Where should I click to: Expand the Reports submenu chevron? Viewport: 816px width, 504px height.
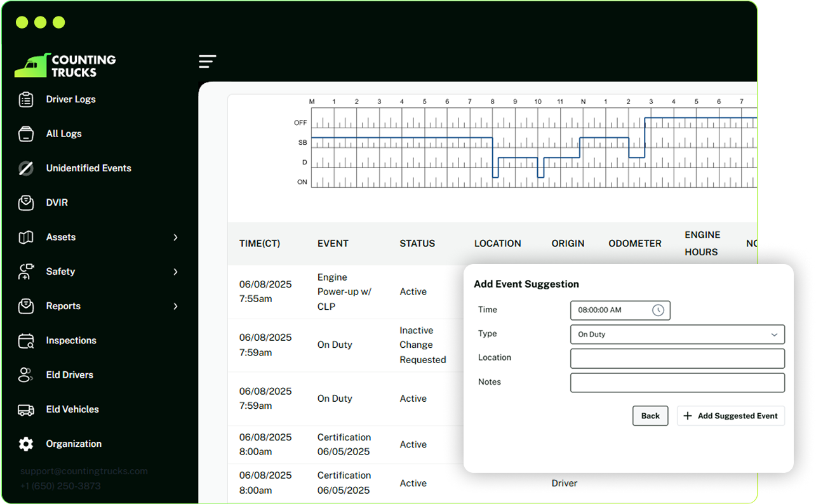(176, 307)
